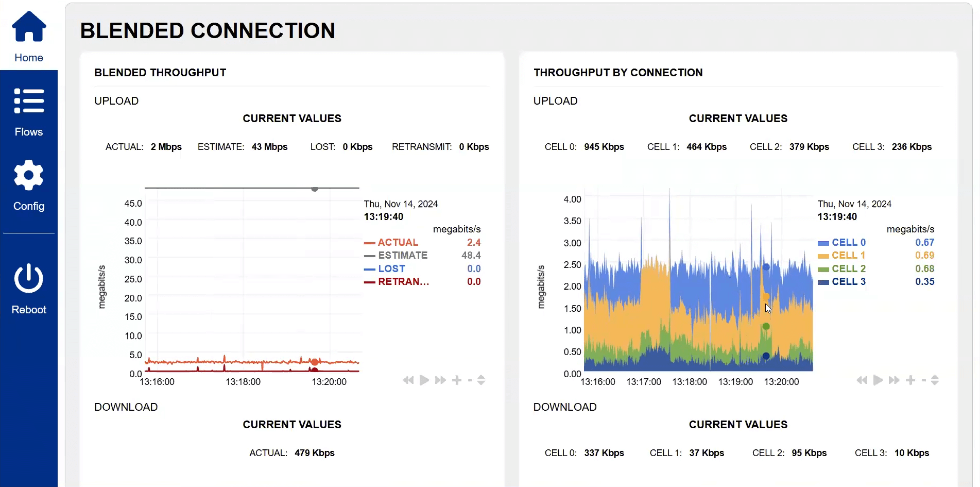Click the green CELL 2 data point marker

766,326
